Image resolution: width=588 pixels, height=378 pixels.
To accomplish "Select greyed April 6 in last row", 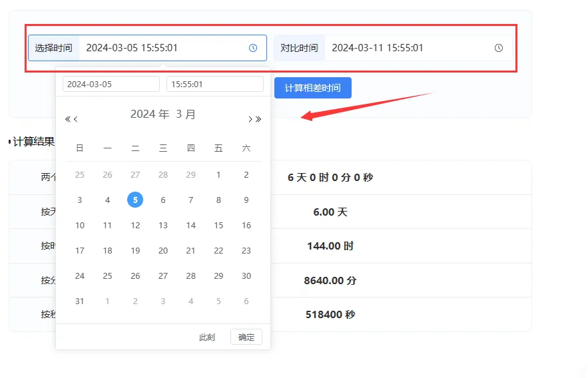I will pyautogui.click(x=246, y=301).
